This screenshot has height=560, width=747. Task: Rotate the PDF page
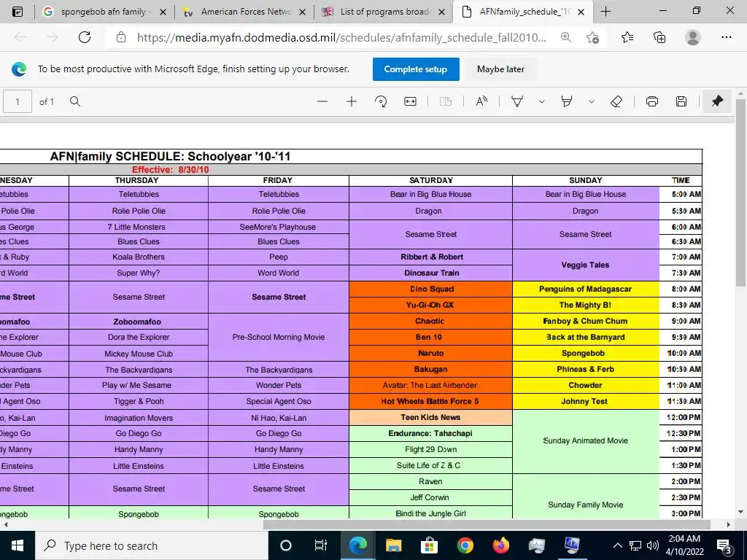click(381, 101)
